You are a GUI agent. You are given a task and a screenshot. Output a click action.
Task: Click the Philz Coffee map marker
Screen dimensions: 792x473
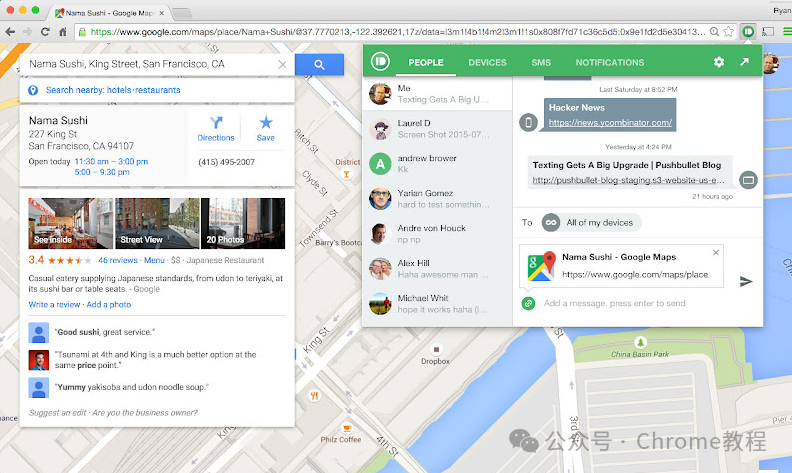346,429
